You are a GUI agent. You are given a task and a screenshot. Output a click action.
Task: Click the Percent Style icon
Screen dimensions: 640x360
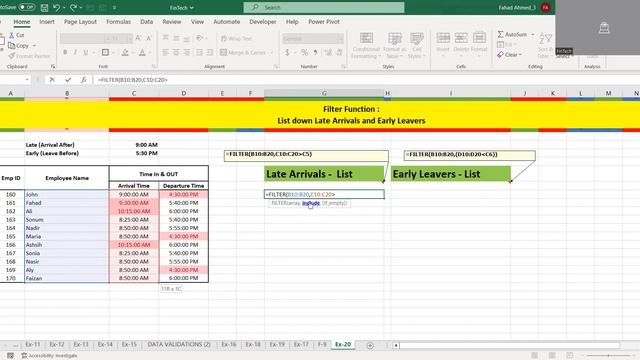(x=304, y=52)
